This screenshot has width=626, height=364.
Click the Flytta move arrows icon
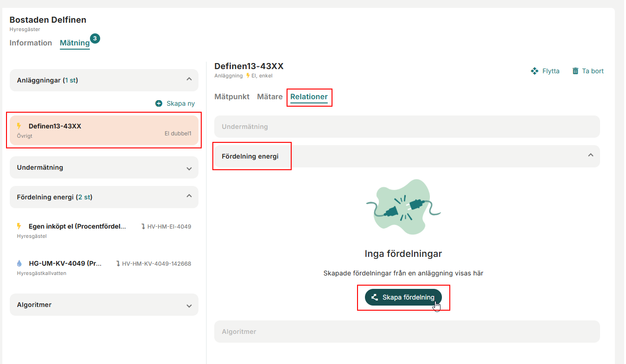(534, 71)
